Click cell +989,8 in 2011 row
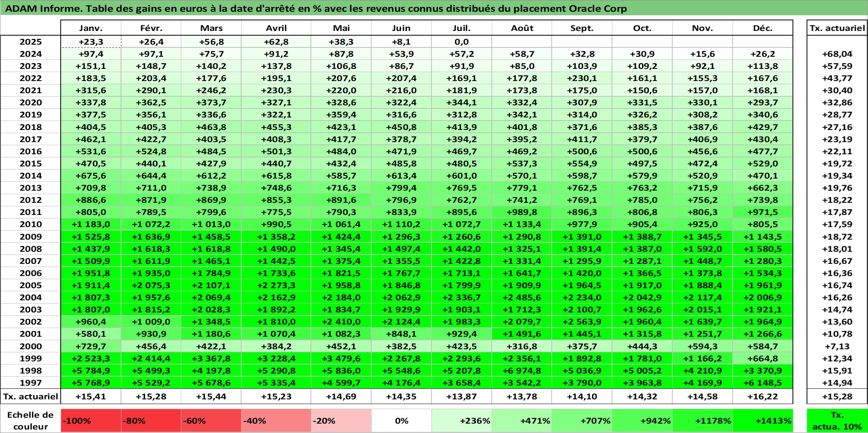Image resolution: width=868 pixels, height=433 pixels. point(522,212)
